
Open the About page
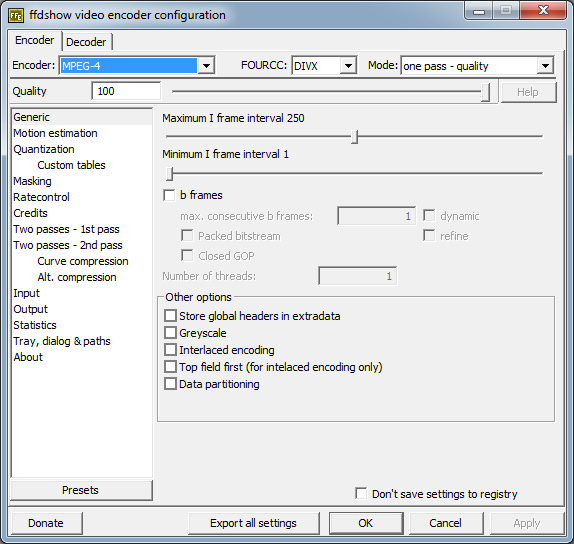coord(82,357)
